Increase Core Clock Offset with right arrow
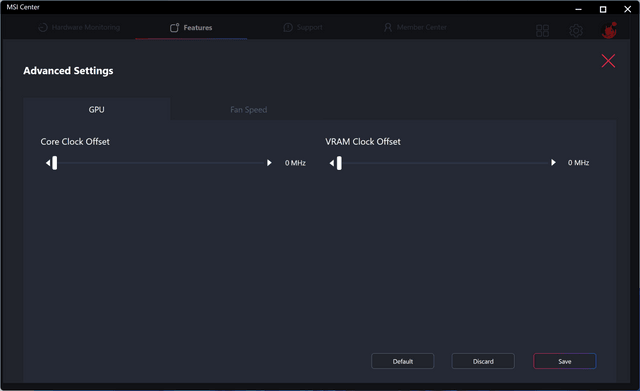Screen dimensions: 640x391 click(x=269, y=163)
